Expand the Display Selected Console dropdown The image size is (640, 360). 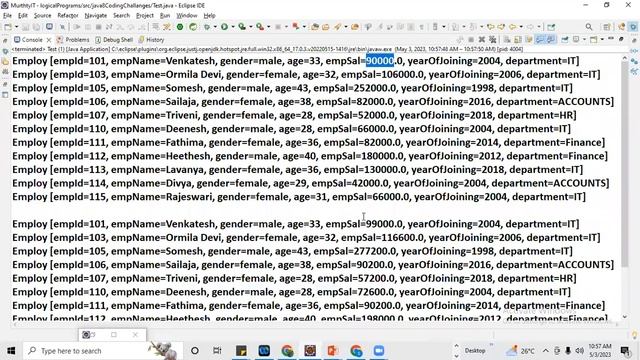click(584, 40)
